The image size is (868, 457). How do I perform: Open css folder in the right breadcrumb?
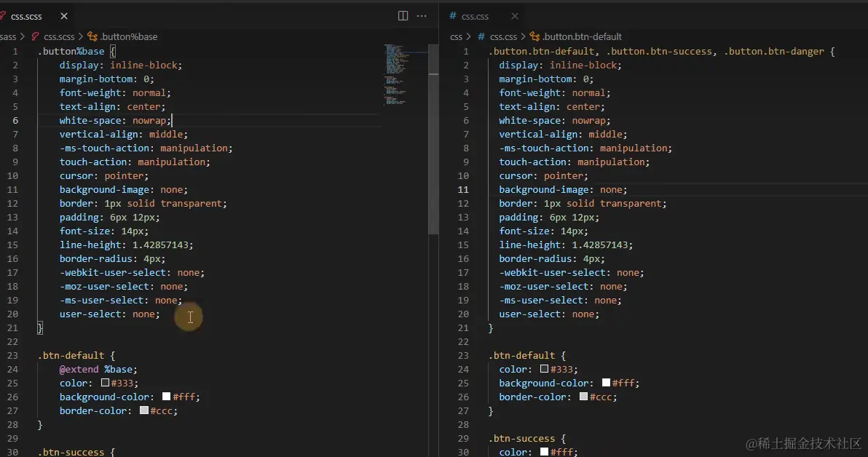click(456, 36)
